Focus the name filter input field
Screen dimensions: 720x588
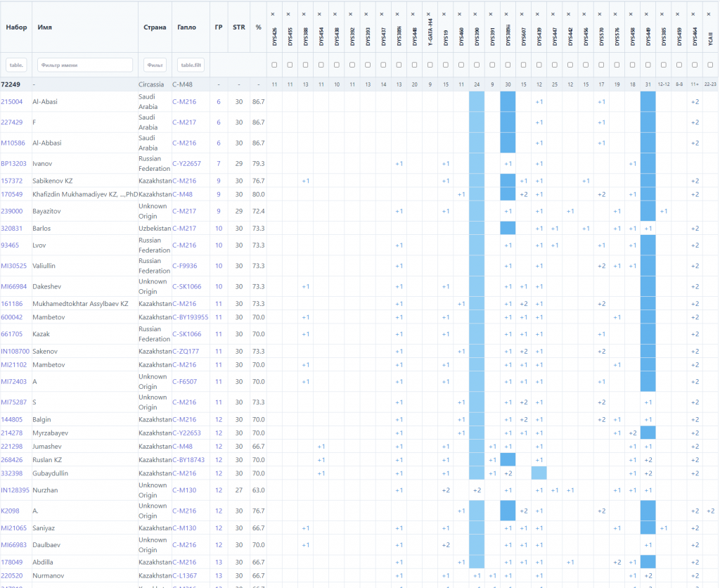point(85,65)
